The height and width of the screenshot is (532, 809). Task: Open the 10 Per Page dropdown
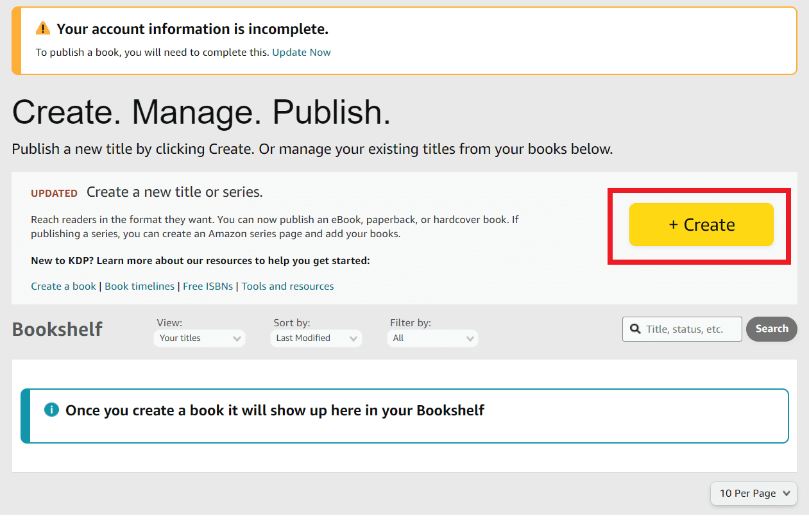753,494
